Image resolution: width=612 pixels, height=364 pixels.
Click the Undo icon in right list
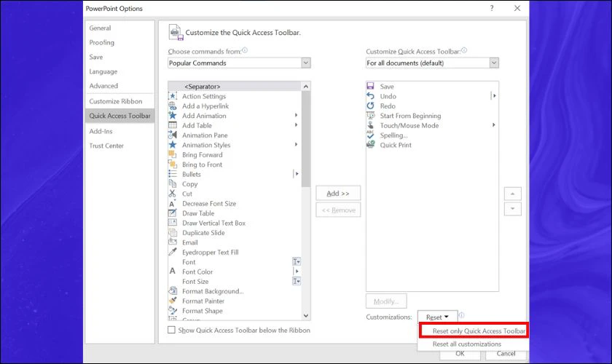(x=371, y=96)
